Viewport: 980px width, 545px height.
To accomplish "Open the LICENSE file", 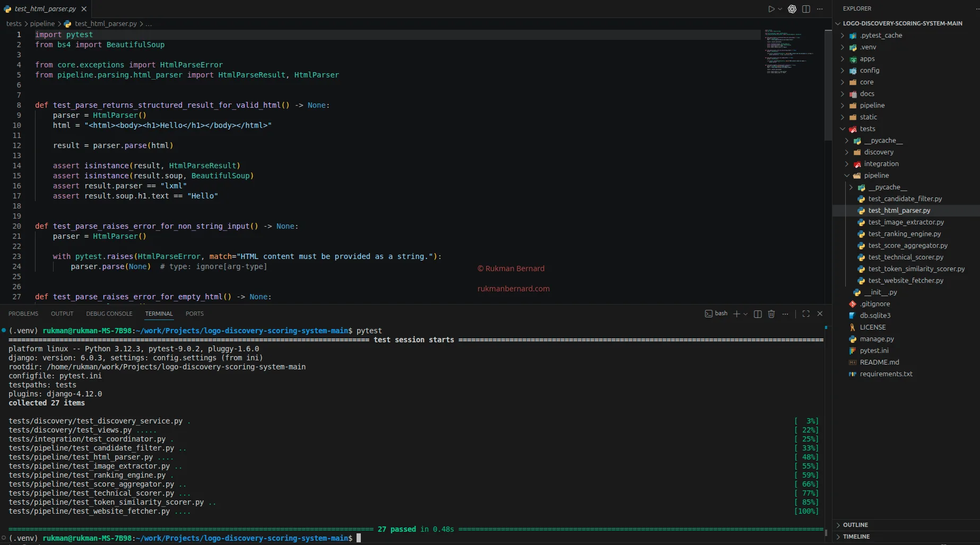I will click(906, 327).
